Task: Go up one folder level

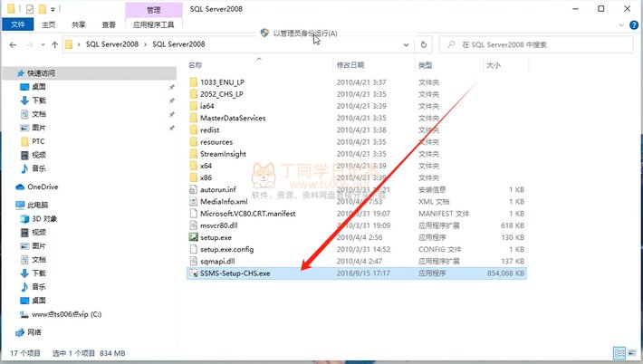Action: pyautogui.click(x=54, y=44)
